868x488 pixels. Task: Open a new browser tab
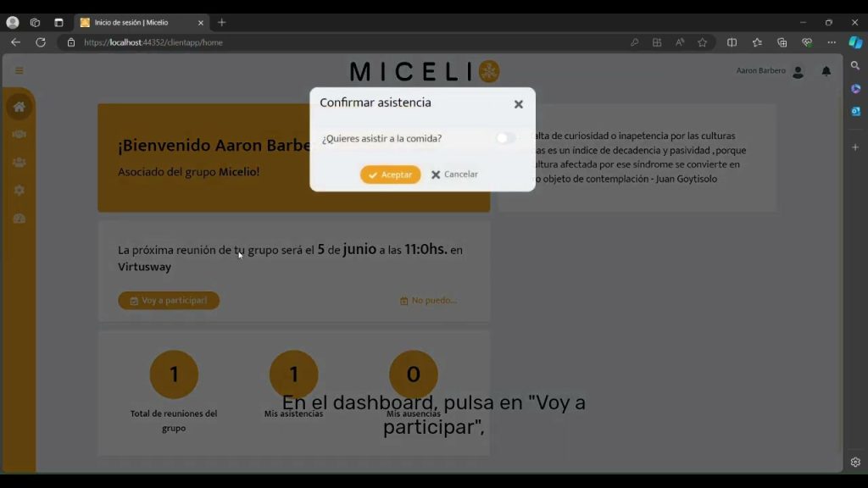pos(221,22)
